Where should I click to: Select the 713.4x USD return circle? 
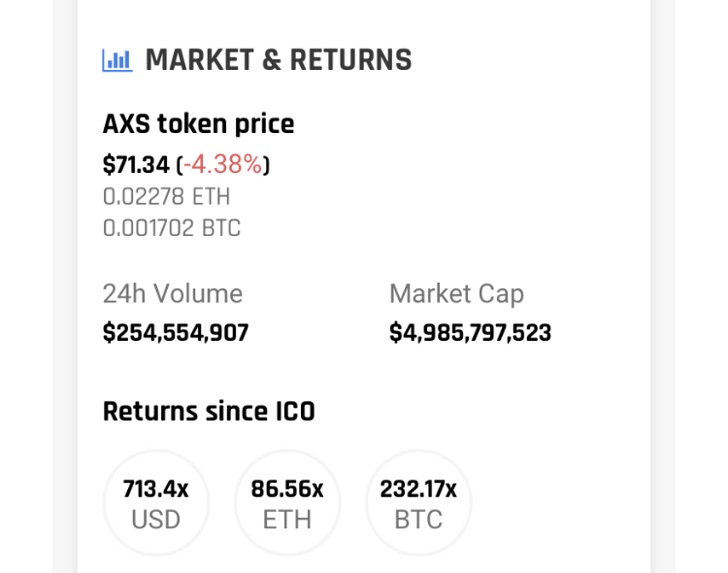pos(156,503)
